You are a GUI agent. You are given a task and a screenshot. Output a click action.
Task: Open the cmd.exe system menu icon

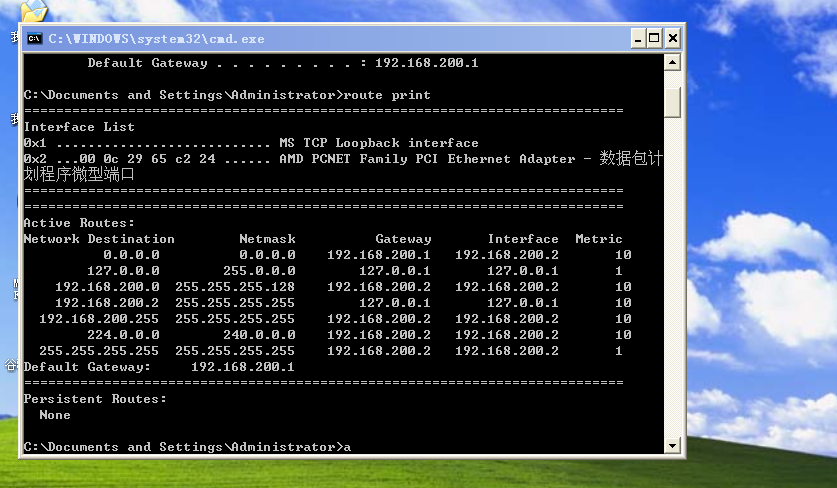coord(35,38)
